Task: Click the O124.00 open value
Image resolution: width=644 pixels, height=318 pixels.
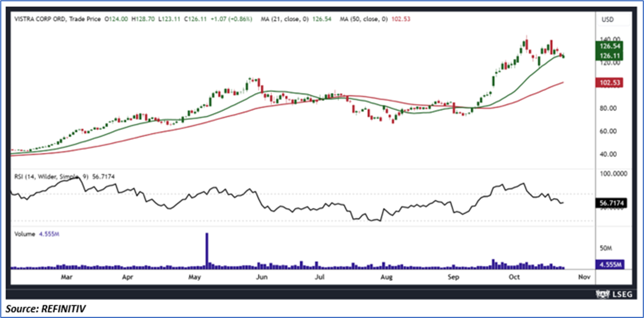Action: point(117,19)
